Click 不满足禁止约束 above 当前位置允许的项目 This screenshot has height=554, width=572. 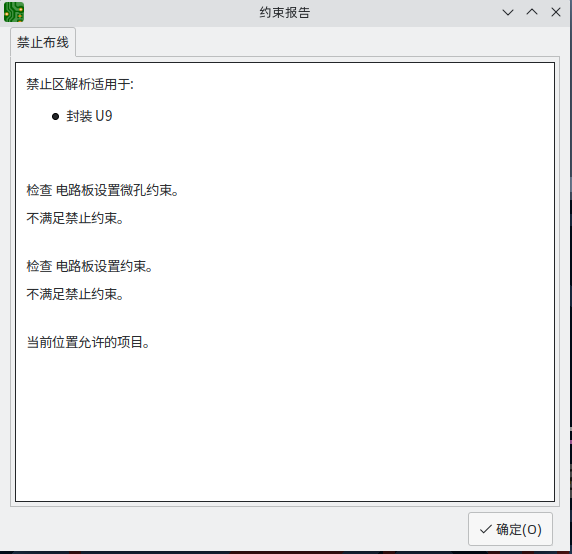tap(75, 294)
